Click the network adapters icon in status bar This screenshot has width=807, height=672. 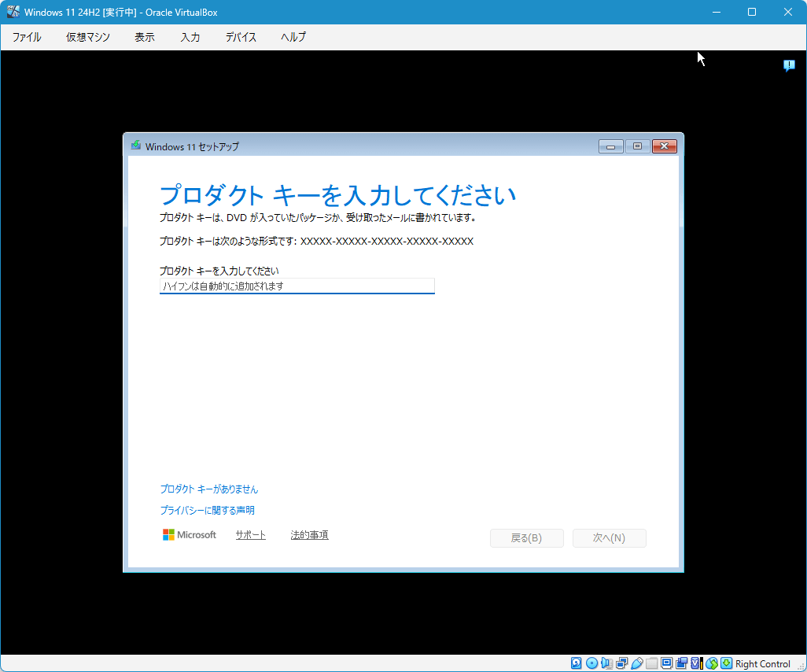point(621,663)
